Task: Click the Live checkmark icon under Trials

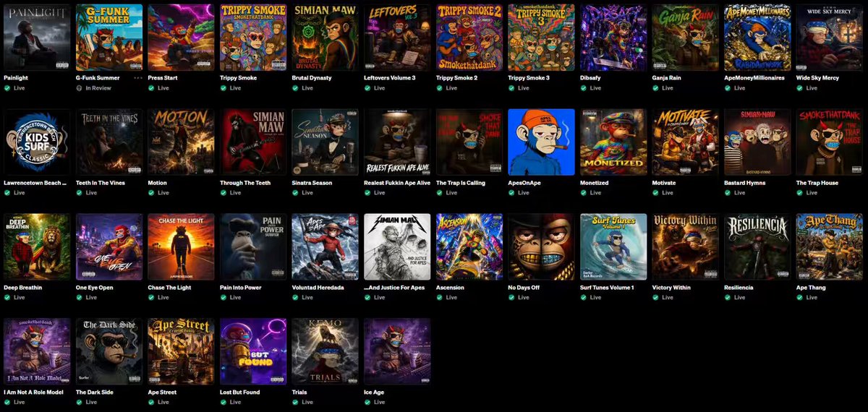Action: tap(295, 402)
